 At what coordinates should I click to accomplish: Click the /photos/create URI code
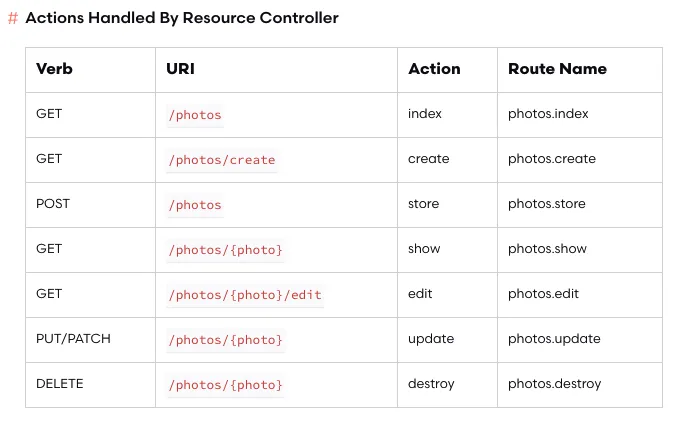(x=222, y=160)
